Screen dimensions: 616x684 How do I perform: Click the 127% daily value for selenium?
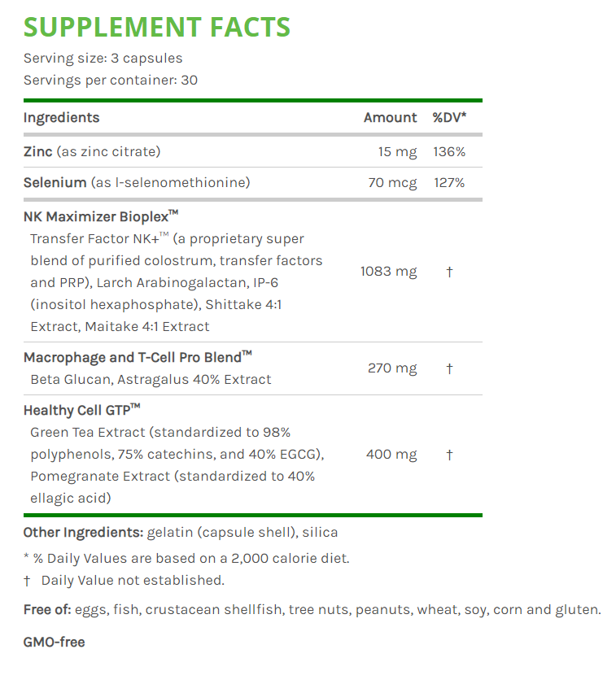coord(449,182)
